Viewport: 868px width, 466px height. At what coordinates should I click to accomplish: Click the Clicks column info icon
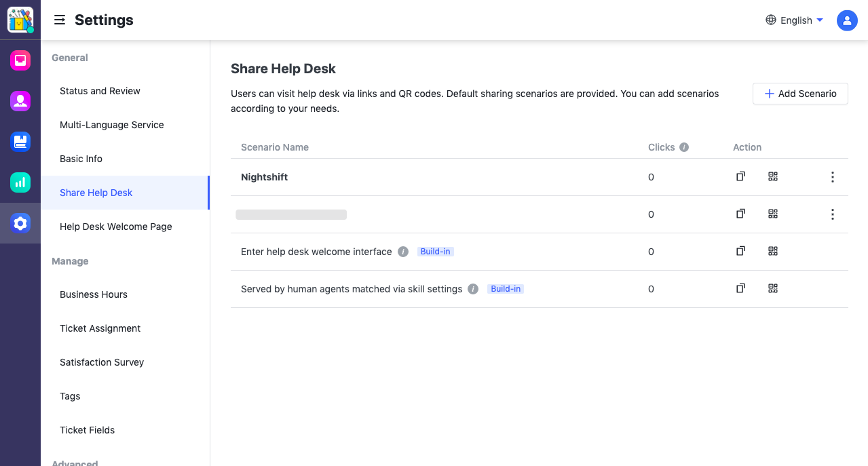point(684,147)
